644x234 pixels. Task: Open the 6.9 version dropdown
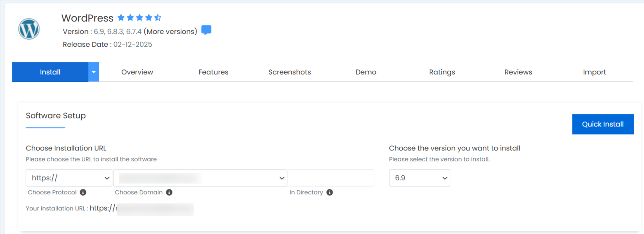point(420,178)
